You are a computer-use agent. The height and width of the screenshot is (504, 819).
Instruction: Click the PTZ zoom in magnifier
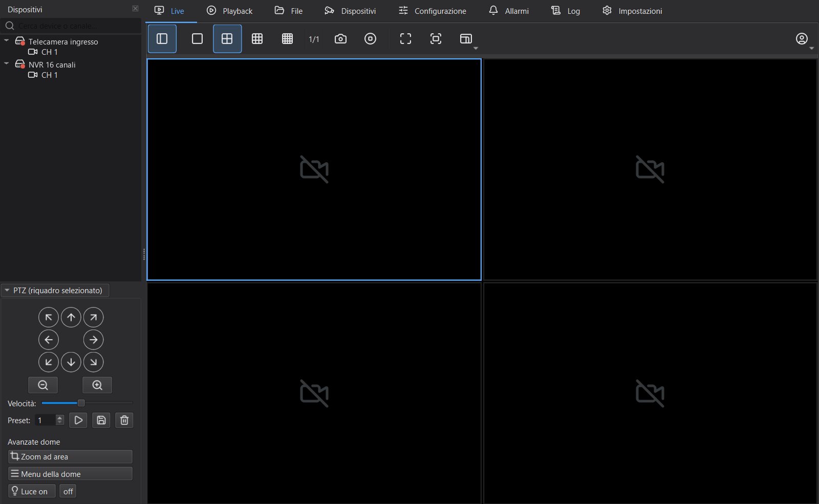(x=97, y=385)
